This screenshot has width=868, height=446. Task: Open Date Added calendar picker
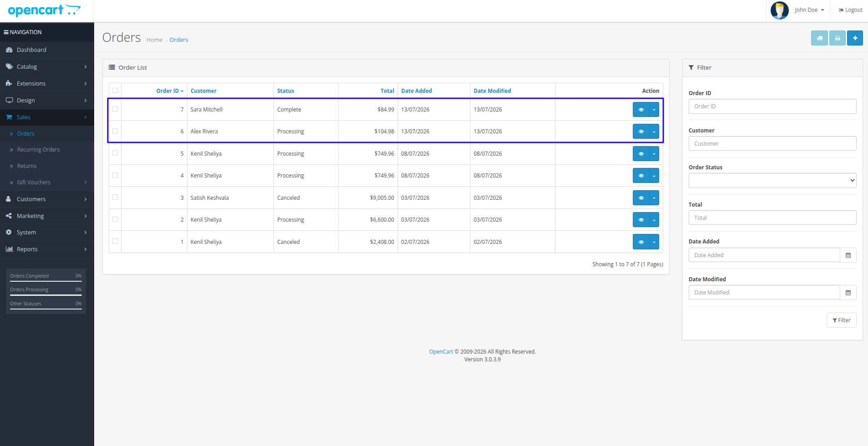click(x=848, y=255)
